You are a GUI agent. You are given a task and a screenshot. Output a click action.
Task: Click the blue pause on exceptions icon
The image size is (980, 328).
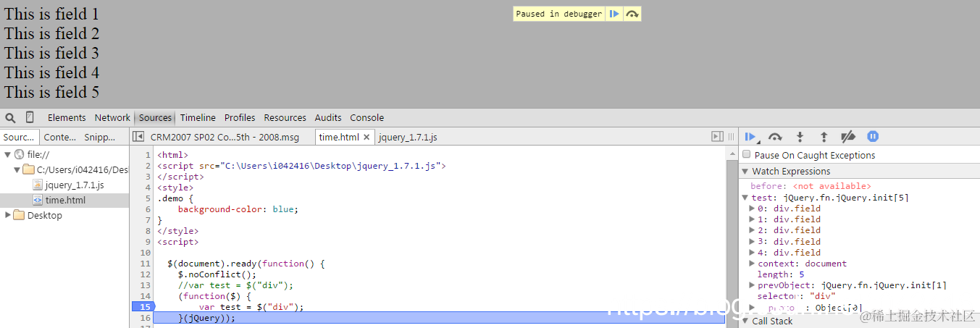coord(873,137)
